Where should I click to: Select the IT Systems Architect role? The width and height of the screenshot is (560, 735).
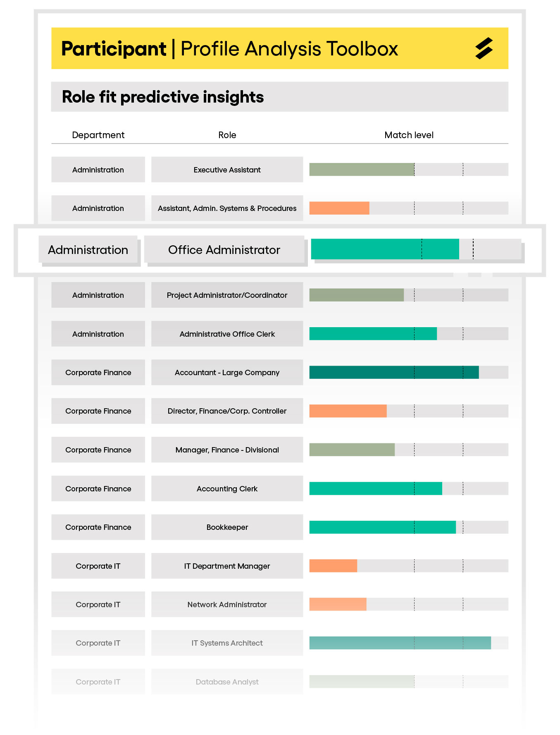coord(227,643)
